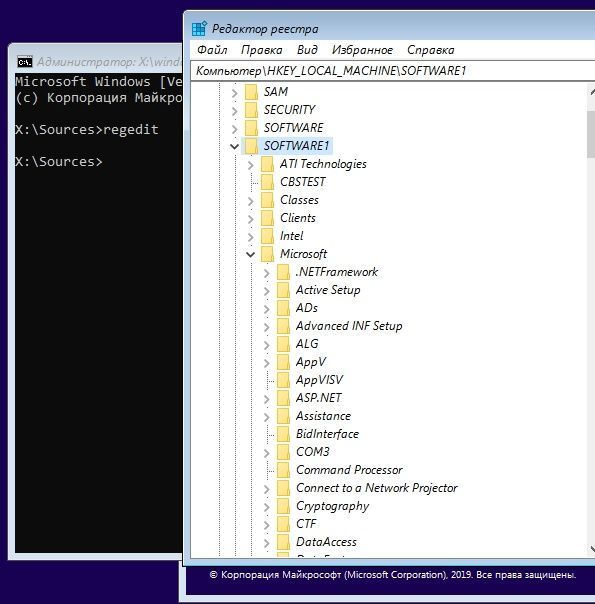595x604 pixels.
Task: Click the Registry Editor title bar icon
Action: [199, 29]
